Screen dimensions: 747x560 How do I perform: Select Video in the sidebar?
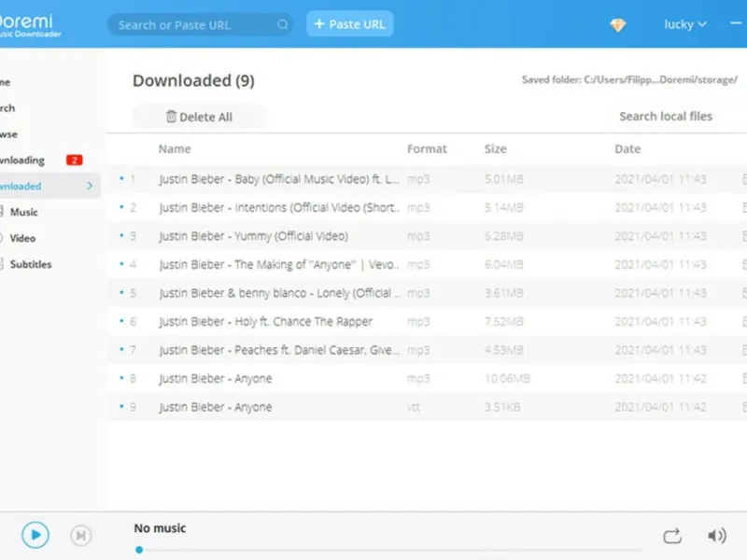22,238
